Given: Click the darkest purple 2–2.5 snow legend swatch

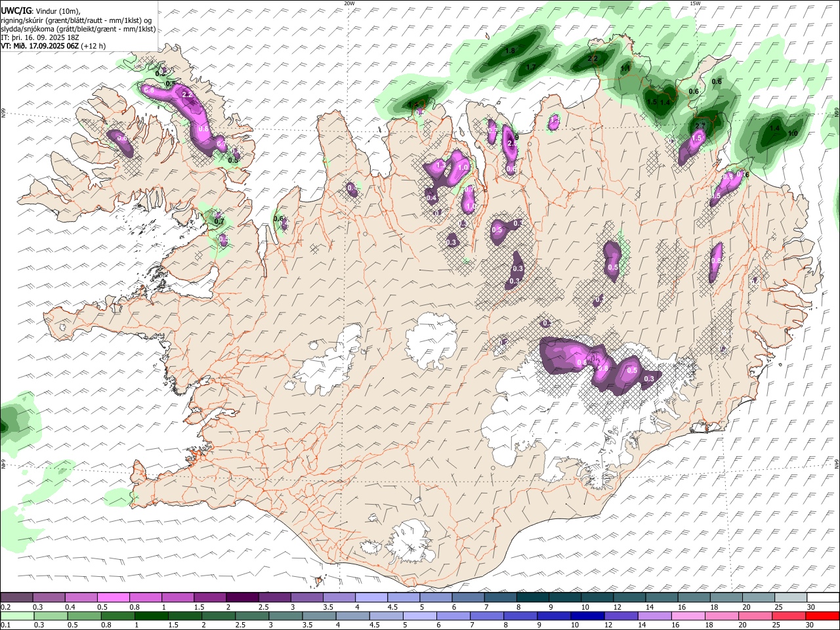Looking at the screenshot, I should pos(241,598).
